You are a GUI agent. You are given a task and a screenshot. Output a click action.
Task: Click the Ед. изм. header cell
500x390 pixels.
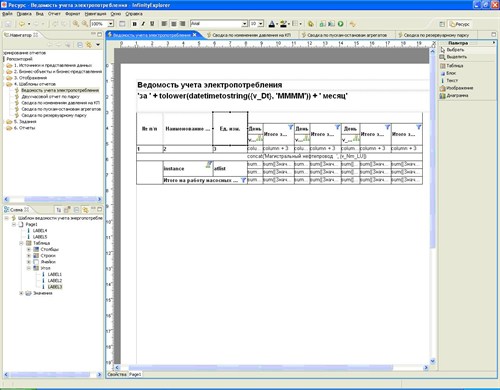tap(230, 129)
